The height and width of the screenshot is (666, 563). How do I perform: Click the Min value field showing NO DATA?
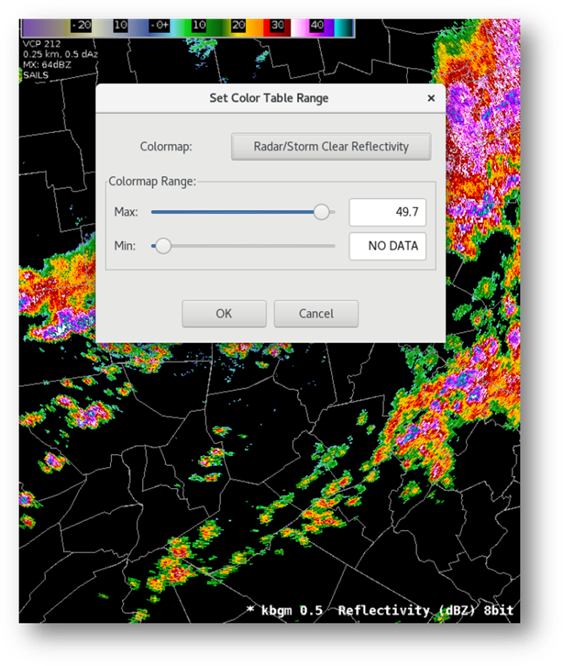(x=387, y=246)
